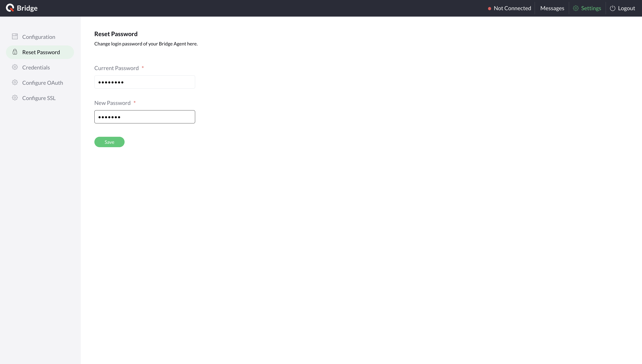The image size is (642, 364).
Task: Click the Not Connected status text
Action: [512, 8]
